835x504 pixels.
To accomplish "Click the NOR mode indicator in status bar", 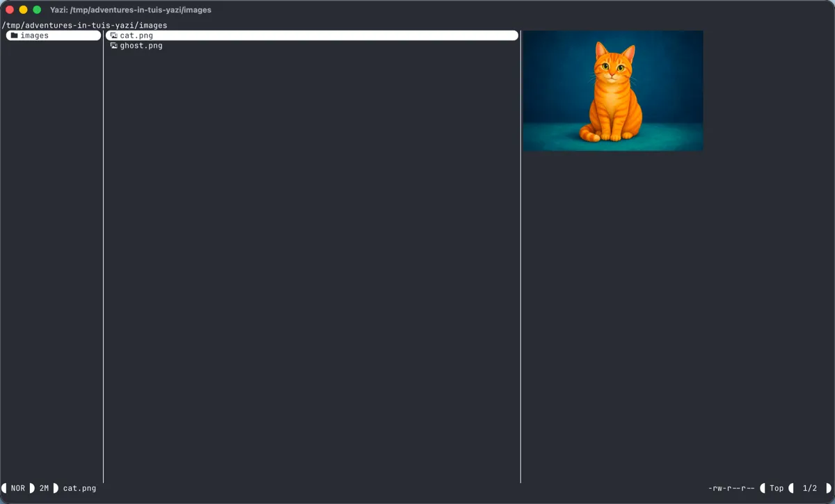I will (18, 489).
